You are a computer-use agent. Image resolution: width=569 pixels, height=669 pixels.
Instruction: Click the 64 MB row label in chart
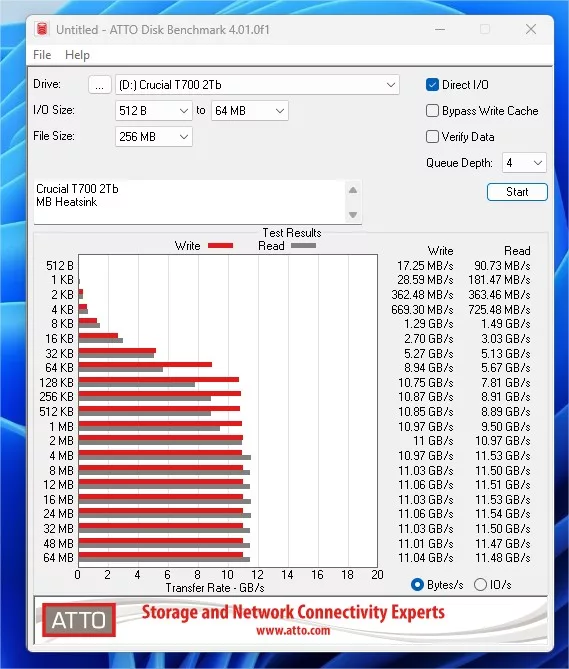point(58,558)
